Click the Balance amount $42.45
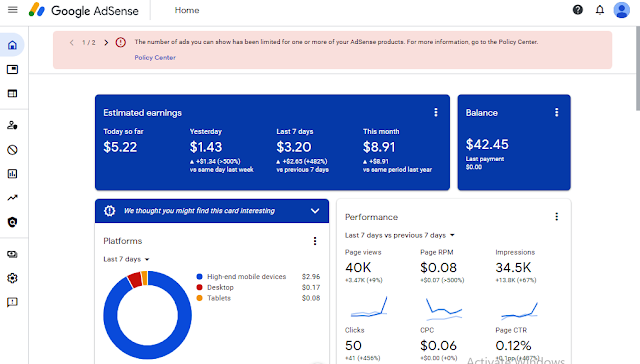The height and width of the screenshot is (364, 640). [487, 144]
